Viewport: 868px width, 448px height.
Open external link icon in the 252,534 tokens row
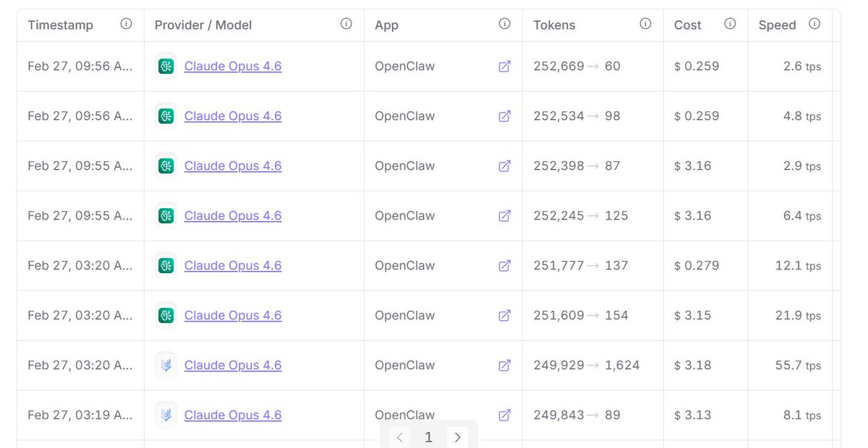tap(505, 116)
